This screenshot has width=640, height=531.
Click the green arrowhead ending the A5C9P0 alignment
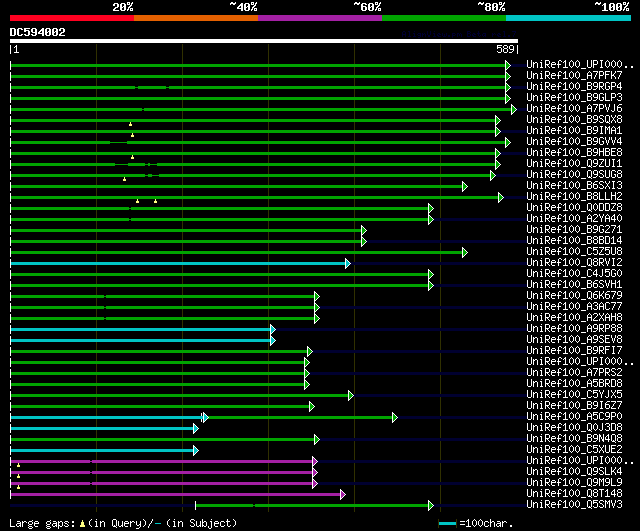tap(395, 418)
